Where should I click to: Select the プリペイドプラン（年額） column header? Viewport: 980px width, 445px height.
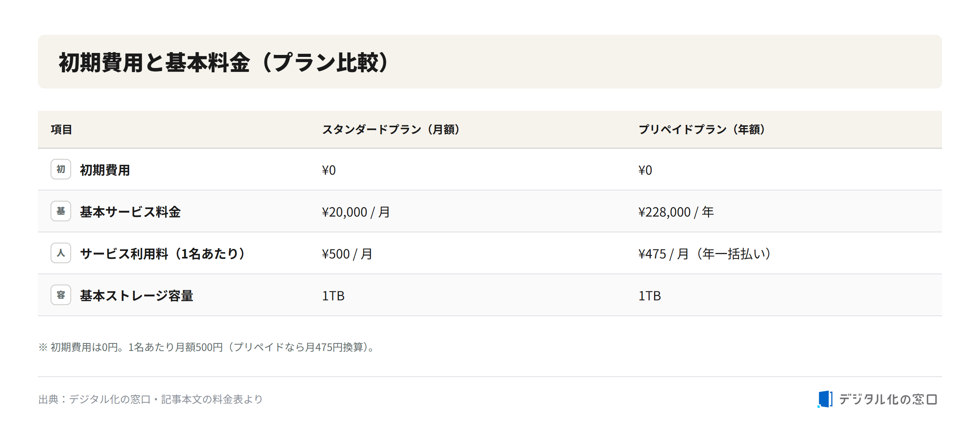click(x=702, y=130)
